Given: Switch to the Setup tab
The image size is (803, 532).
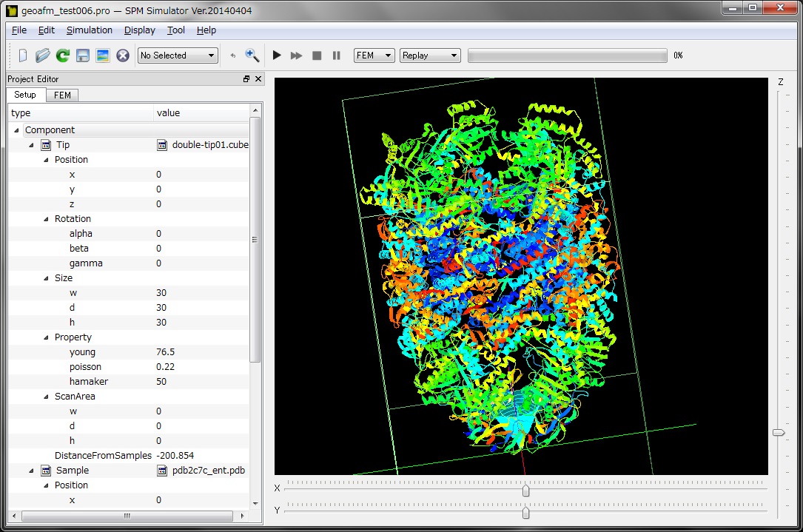Looking at the screenshot, I should 25,95.
